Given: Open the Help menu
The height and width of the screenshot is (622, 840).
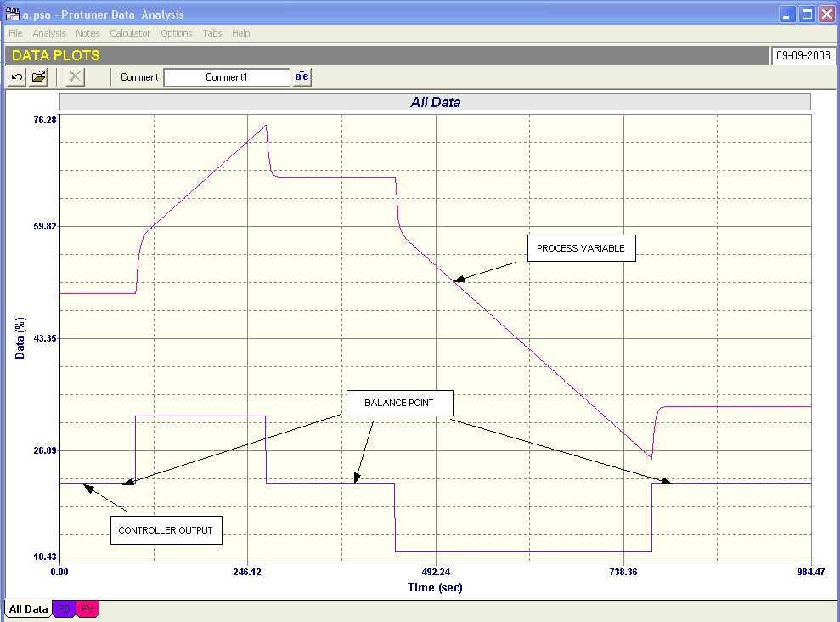Looking at the screenshot, I should coord(241,33).
